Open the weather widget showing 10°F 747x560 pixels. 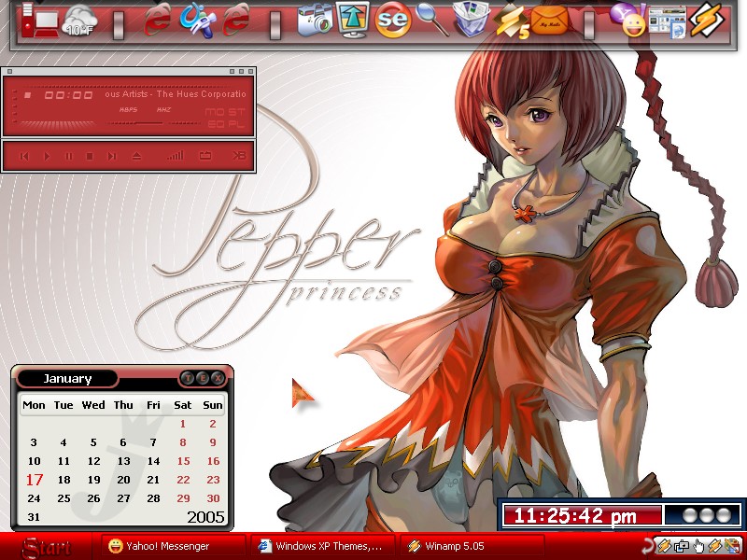79,21
